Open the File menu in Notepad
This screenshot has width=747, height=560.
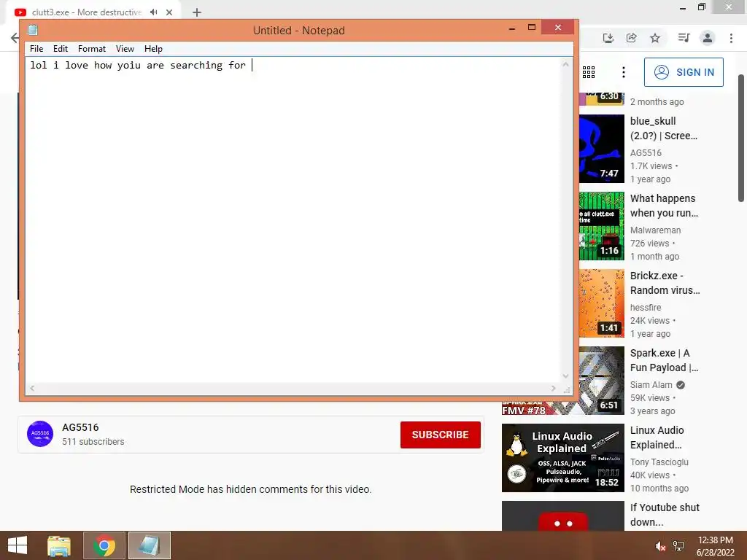(x=36, y=49)
